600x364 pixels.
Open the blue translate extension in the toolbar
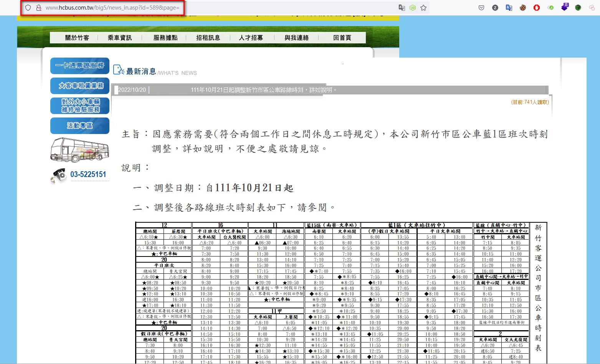[x=509, y=8]
